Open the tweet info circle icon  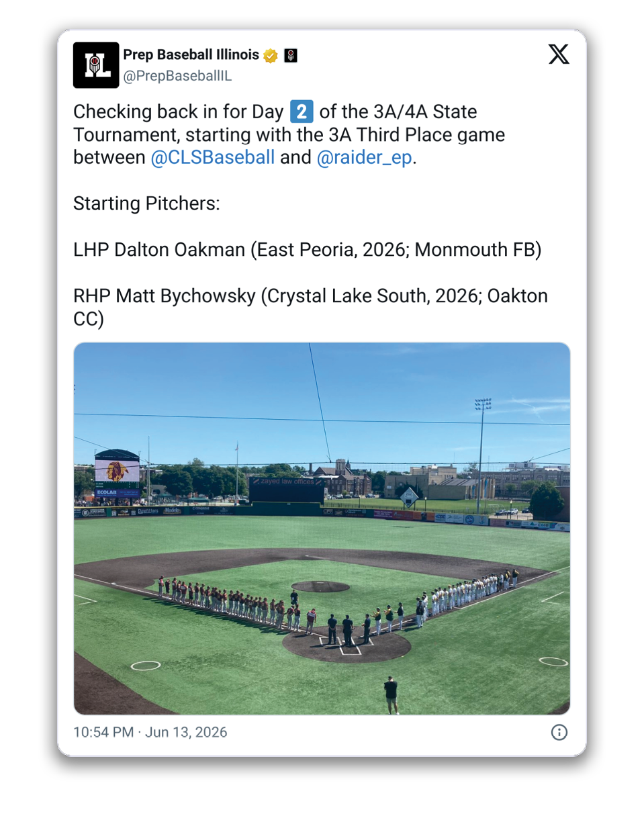559,732
